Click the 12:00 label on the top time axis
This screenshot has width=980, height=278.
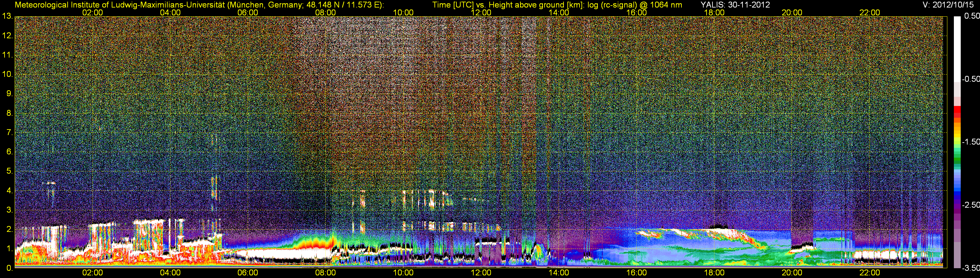[481, 12]
